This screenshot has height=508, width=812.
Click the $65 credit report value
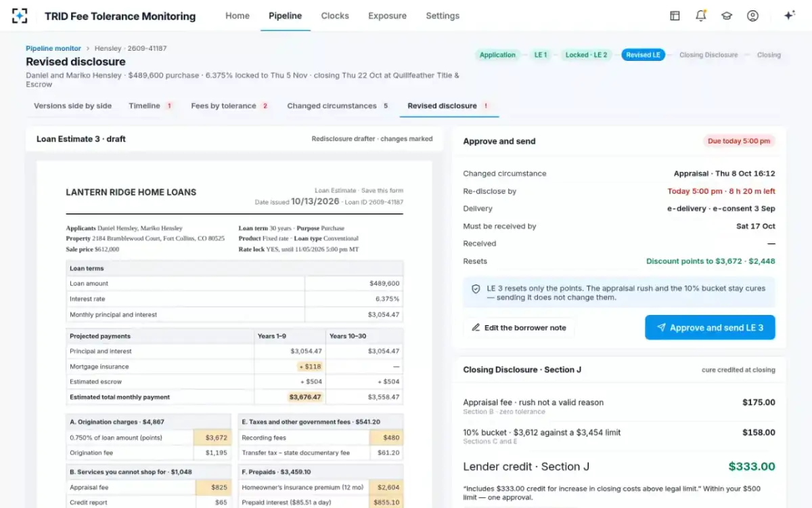[221, 503]
